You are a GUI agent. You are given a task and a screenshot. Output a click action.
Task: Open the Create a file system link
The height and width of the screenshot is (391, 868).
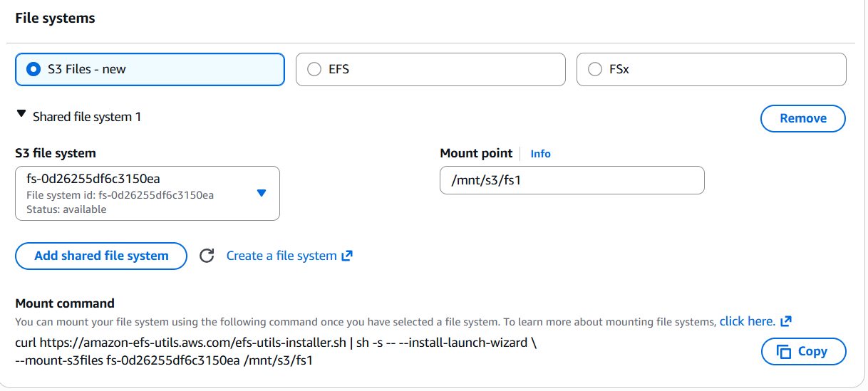click(x=281, y=256)
